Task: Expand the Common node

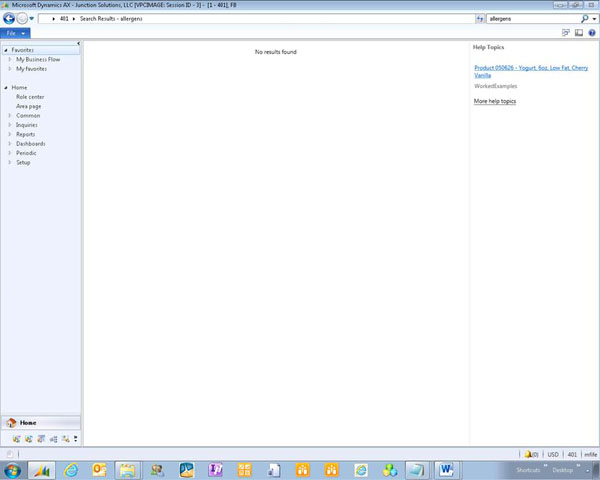Action: (10, 116)
